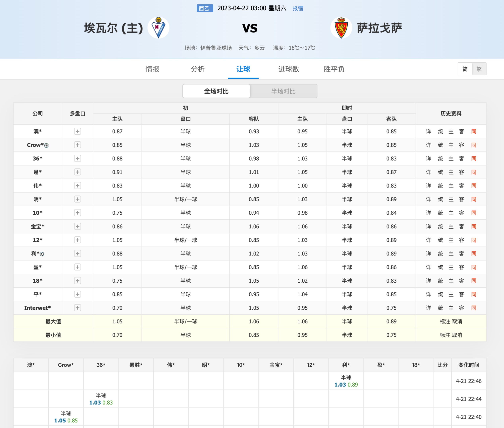
Task: Open the 分析 tab
Action: (x=198, y=69)
